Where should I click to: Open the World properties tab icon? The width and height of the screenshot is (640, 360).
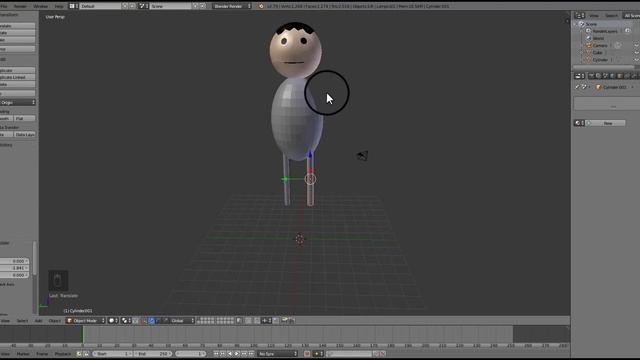coord(612,76)
